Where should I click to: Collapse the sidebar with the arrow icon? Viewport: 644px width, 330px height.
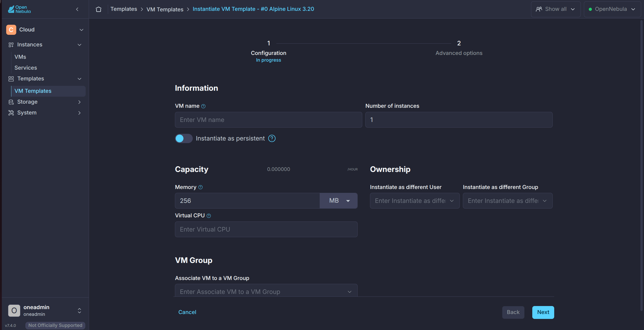(x=77, y=9)
